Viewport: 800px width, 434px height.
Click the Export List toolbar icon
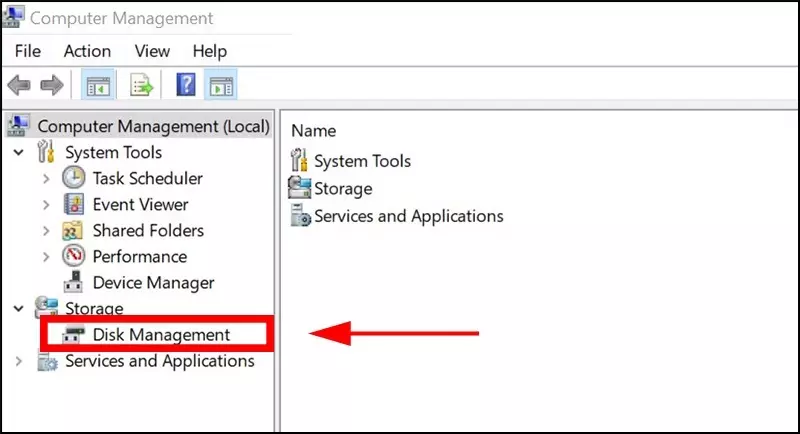pyautogui.click(x=141, y=85)
